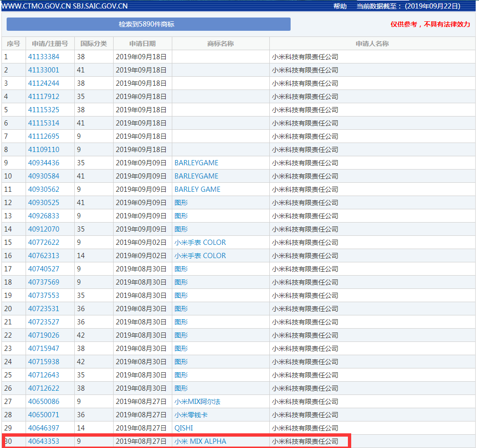
Task: Click application number 41115314
Action: click(x=44, y=123)
